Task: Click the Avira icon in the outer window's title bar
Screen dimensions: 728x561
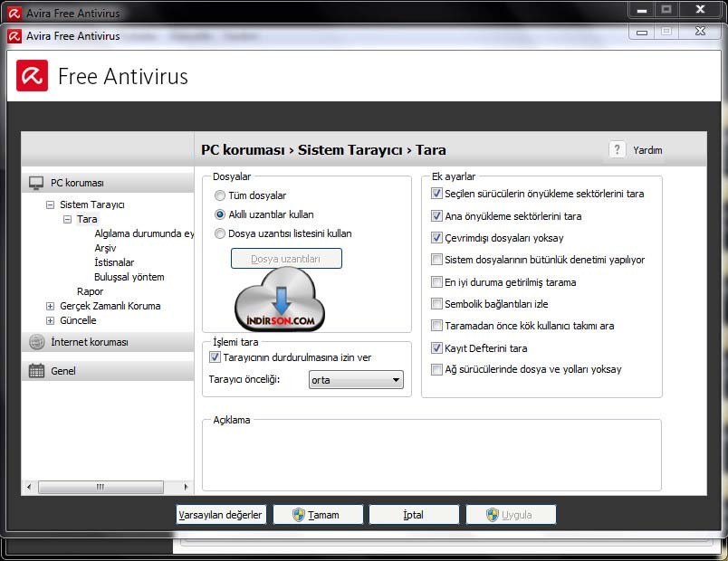Action: click(14, 13)
